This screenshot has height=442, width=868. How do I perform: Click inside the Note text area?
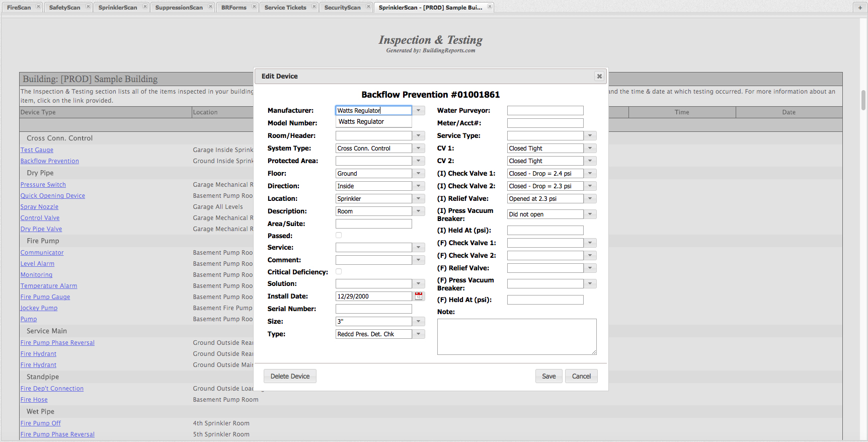(517, 336)
